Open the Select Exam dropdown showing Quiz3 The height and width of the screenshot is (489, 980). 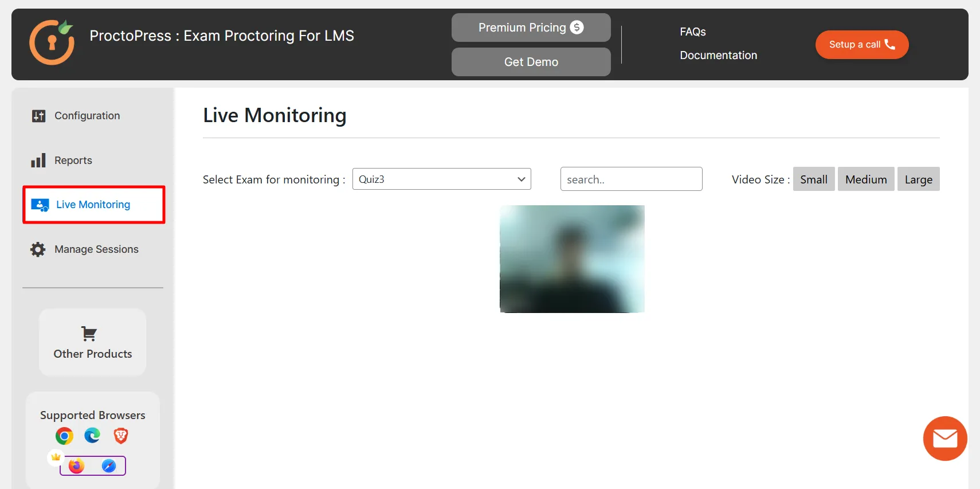click(x=442, y=179)
